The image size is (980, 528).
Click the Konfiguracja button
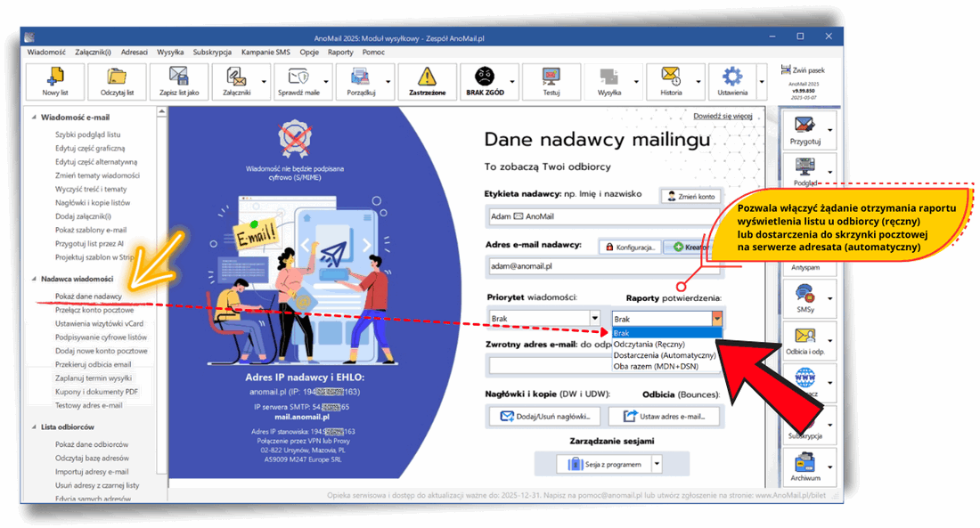pyautogui.click(x=630, y=248)
